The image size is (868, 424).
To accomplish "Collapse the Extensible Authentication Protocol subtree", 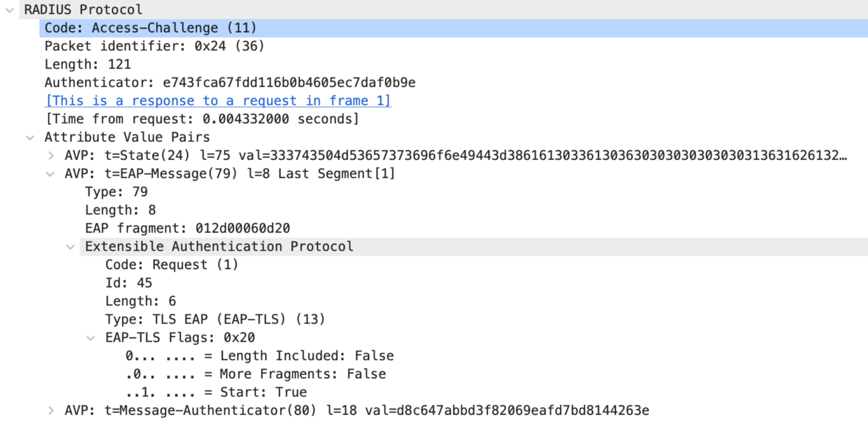I will click(70, 246).
